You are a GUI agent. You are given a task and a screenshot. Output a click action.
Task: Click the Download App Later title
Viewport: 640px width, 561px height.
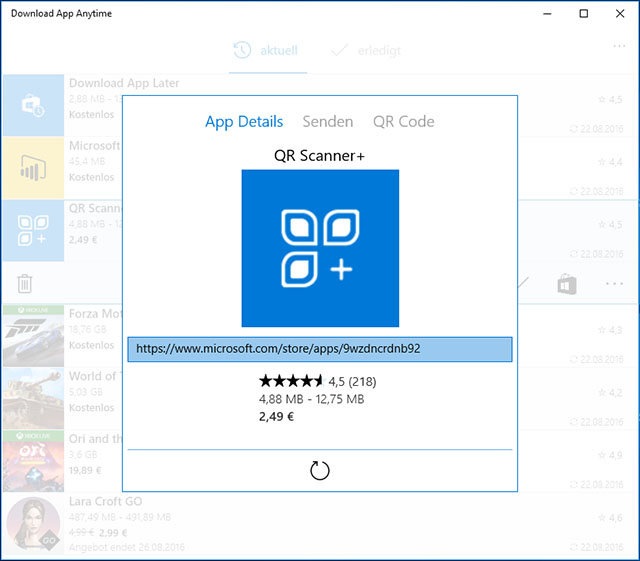tap(124, 83)
